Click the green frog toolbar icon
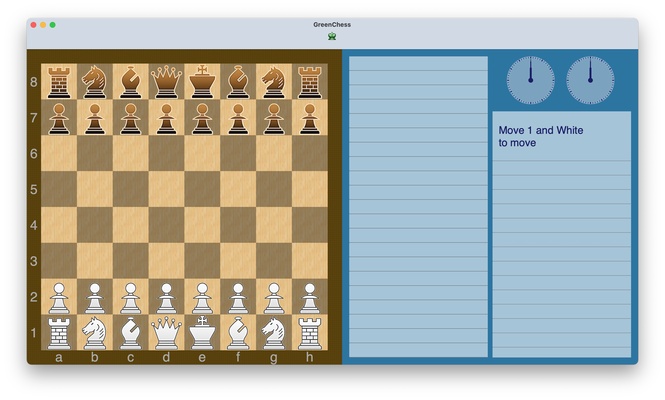 click(332, 36)
